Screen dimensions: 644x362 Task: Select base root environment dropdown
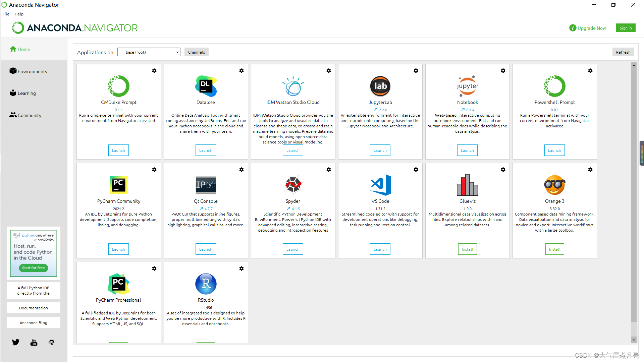coord(149,52)
